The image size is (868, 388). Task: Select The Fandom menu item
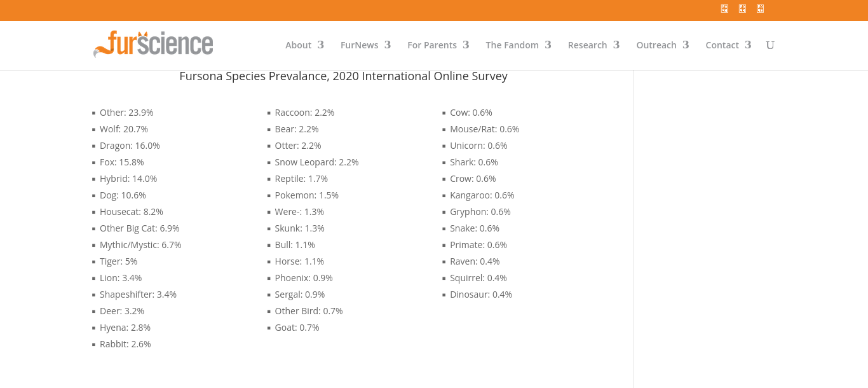click(512, 45)
